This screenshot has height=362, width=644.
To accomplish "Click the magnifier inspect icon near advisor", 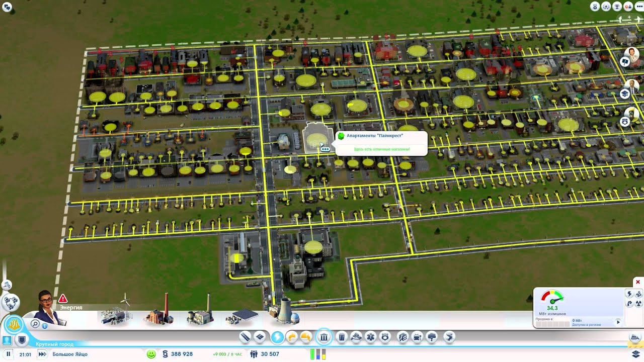I will 35,324.
